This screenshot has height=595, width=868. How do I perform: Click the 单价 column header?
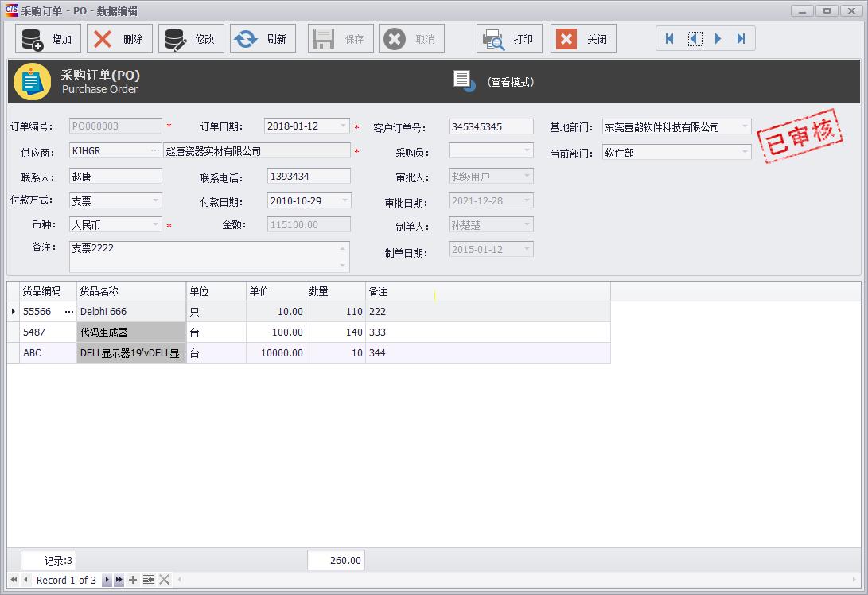[275, 292]
